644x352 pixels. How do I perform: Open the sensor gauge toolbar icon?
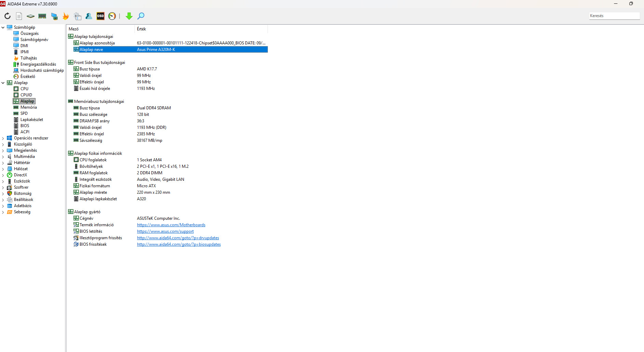point(112,16)
